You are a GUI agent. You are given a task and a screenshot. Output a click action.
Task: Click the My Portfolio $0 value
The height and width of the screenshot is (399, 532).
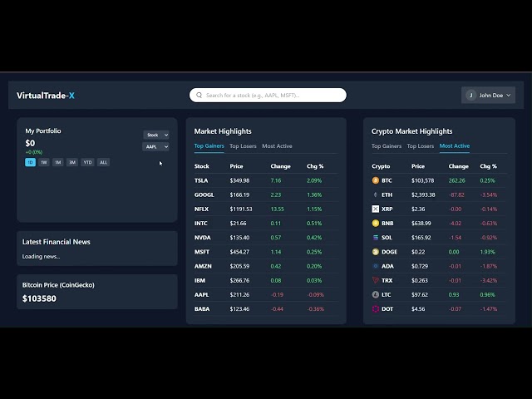pyautogui.click(x=30, y=143)
